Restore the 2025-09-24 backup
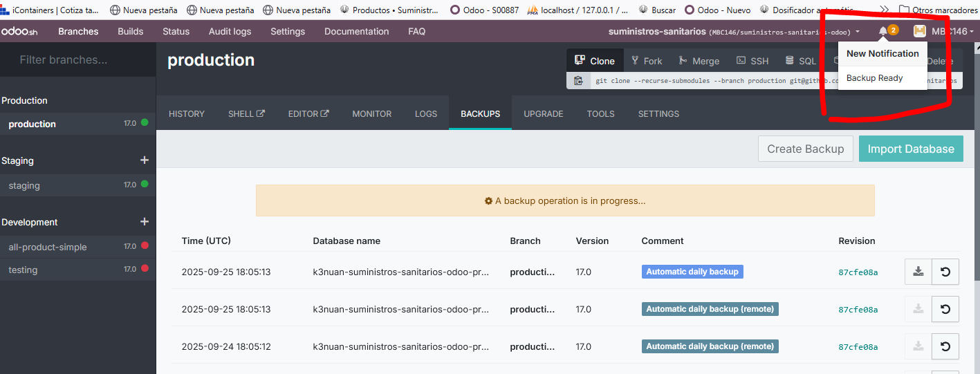Image resolution: width=980 pixels, height=374 pixels. click(945, 346)
